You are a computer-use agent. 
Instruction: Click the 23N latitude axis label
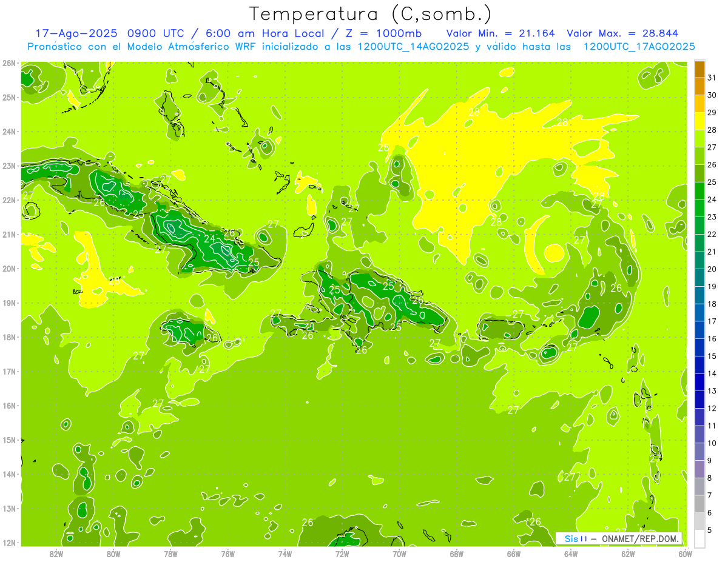[8, 166]
